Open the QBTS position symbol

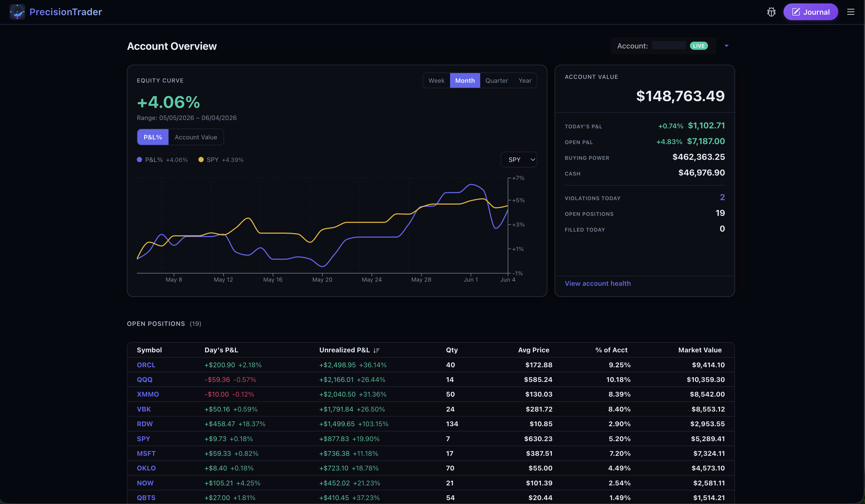146,498
